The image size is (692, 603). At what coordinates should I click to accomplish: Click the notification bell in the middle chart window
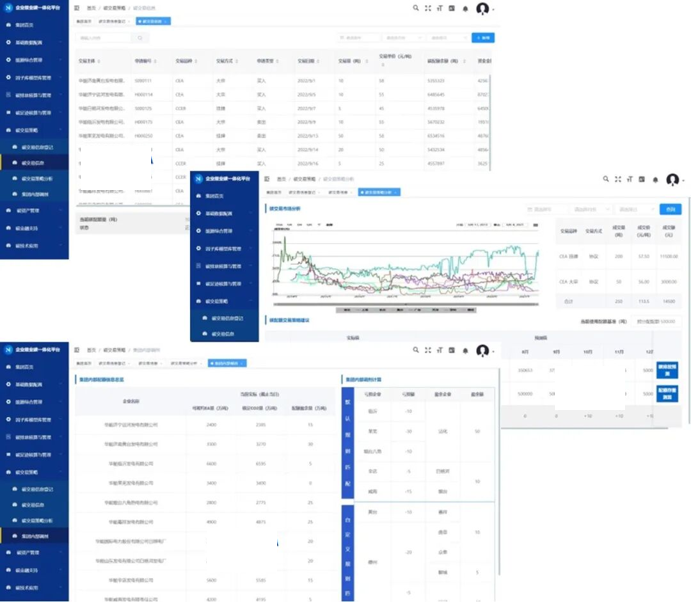[656, 181]
